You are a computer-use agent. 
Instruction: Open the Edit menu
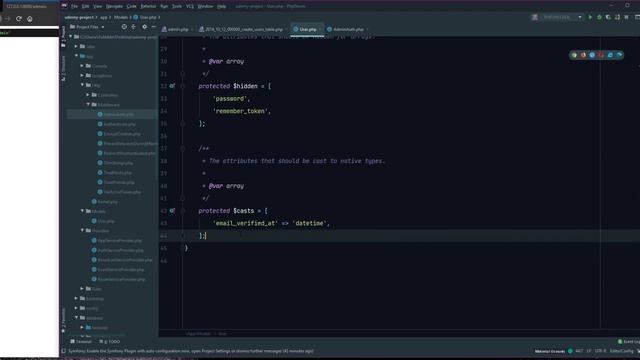[x=85, y=7]
